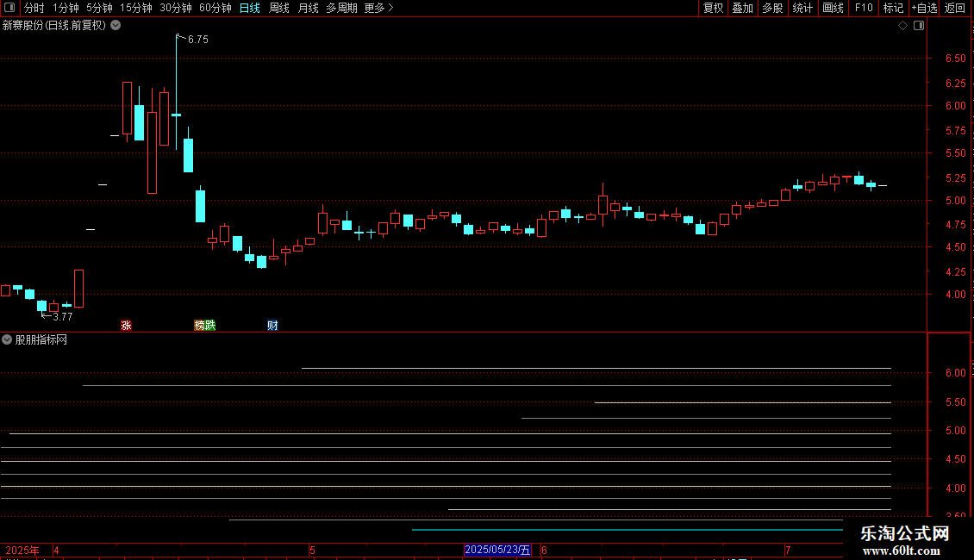Click the 标记 mark button
The image size is (974, 560).
[x=893, y=8]
